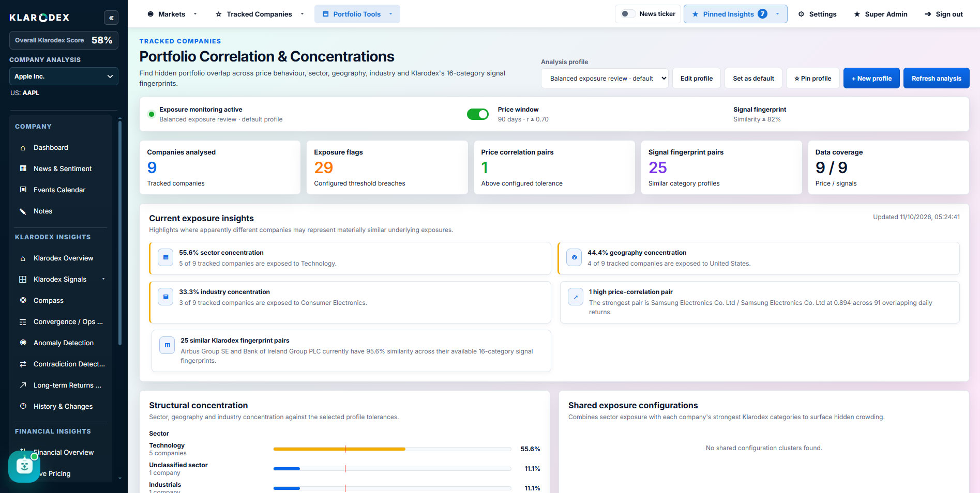Click the Refresh analysis button
This screenshot has width=980, height=493.
point(936,79)
